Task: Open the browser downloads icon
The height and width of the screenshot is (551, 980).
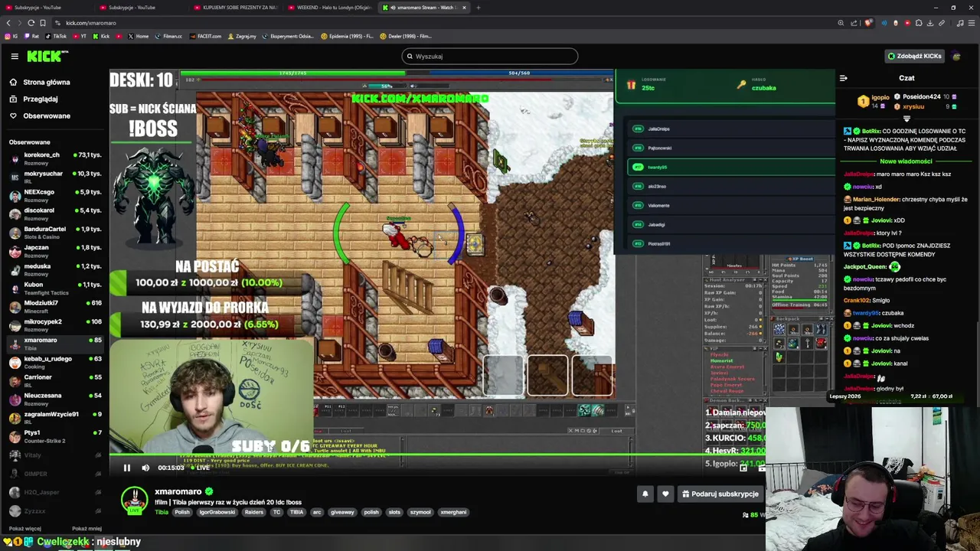Action: coord(930,23)
